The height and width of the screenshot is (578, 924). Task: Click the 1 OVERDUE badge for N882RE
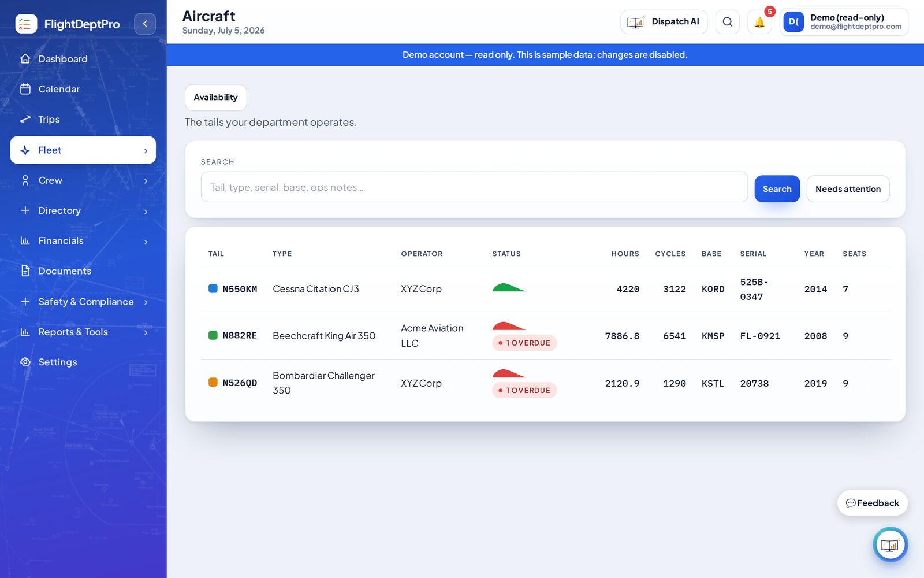(x=524, y=343)
